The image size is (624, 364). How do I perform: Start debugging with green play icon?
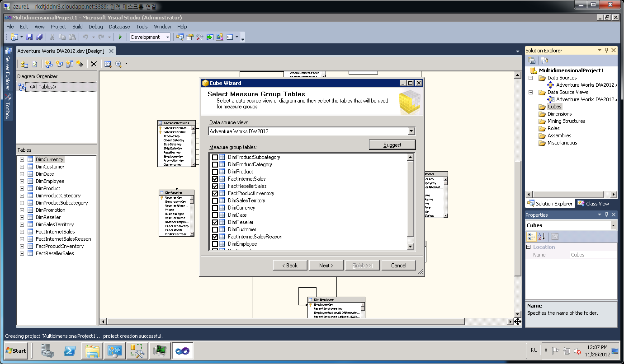pyautogui.click(x=120, y=37)
